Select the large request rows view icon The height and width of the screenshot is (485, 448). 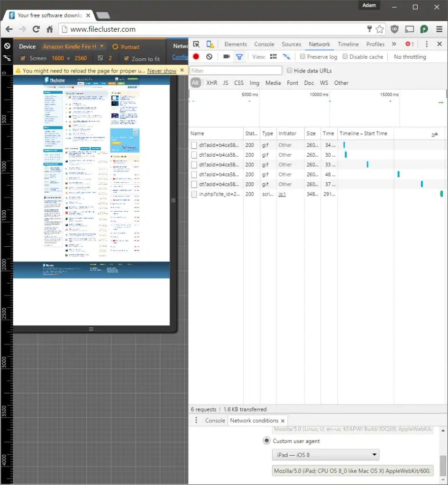[x=274, y=57]
